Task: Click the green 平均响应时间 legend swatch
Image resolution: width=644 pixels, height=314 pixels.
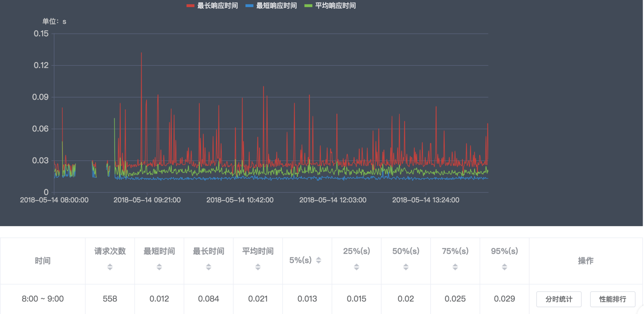Action: point(308,6)
